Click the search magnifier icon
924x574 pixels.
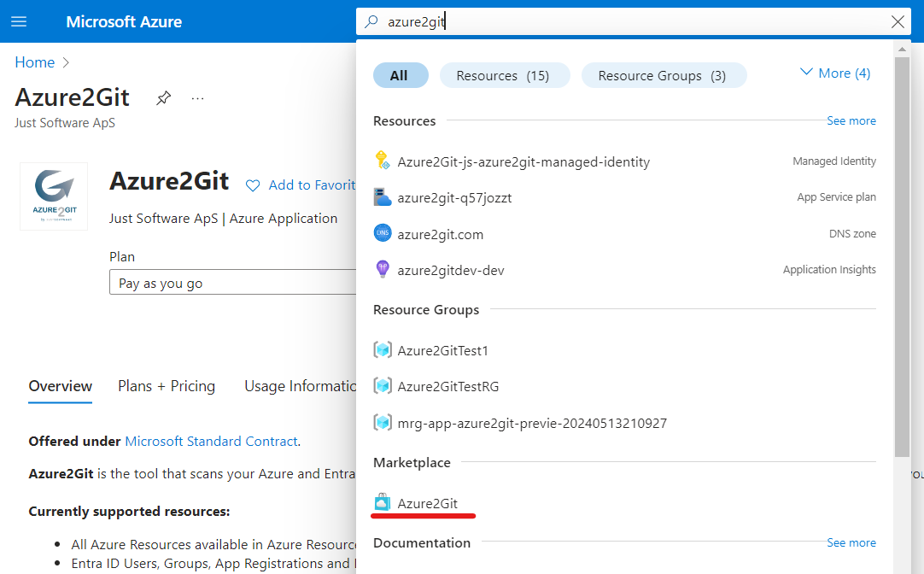coord(371,21)
